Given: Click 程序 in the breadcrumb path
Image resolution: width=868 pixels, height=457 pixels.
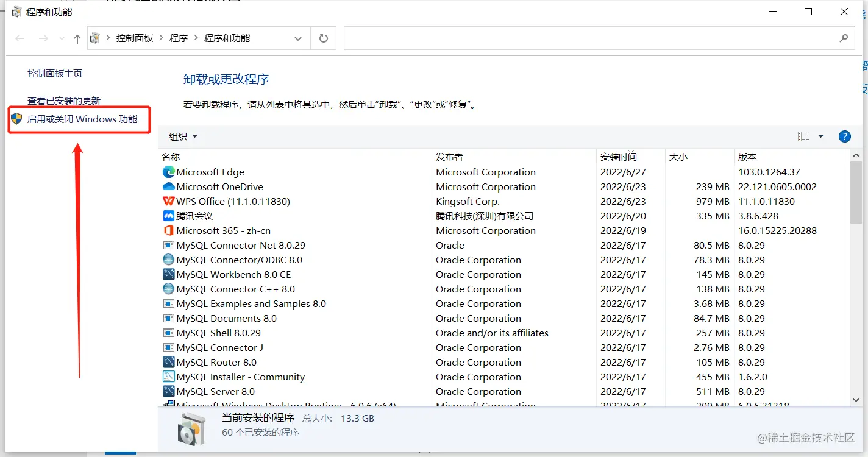Looking at the screenshot, I should [x=179, y=38].
